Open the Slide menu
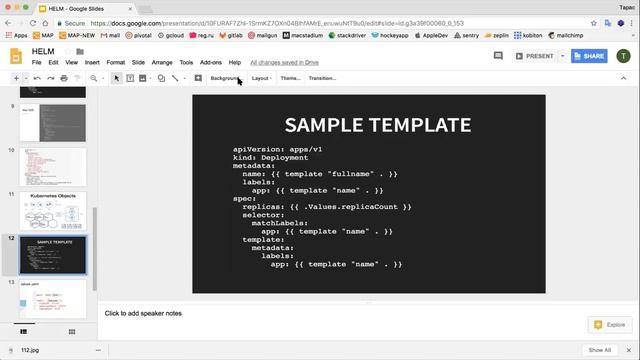640x360 pixels. coord(138,62)
